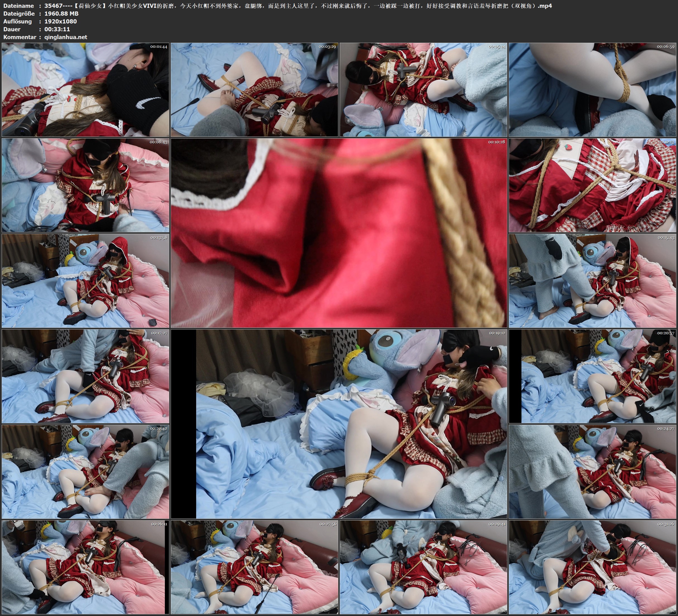Open the frame at timestamp 00:17:27
The height and width of the screenshot is (616, 678).
point(85,376)
